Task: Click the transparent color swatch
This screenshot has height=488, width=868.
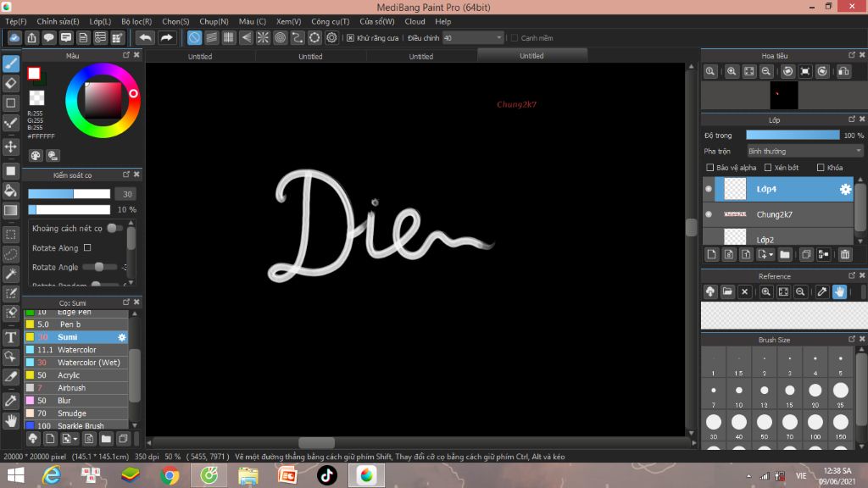Action: click(36, 98)
